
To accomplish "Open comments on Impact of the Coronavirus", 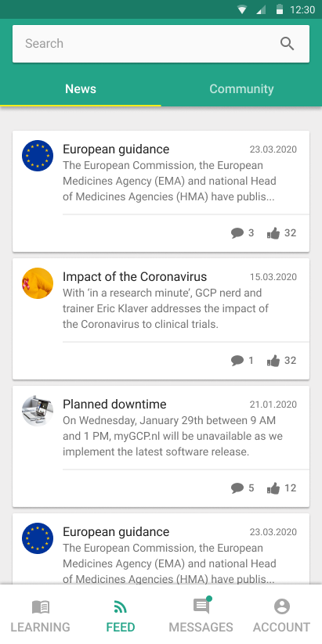I will 243,361.
